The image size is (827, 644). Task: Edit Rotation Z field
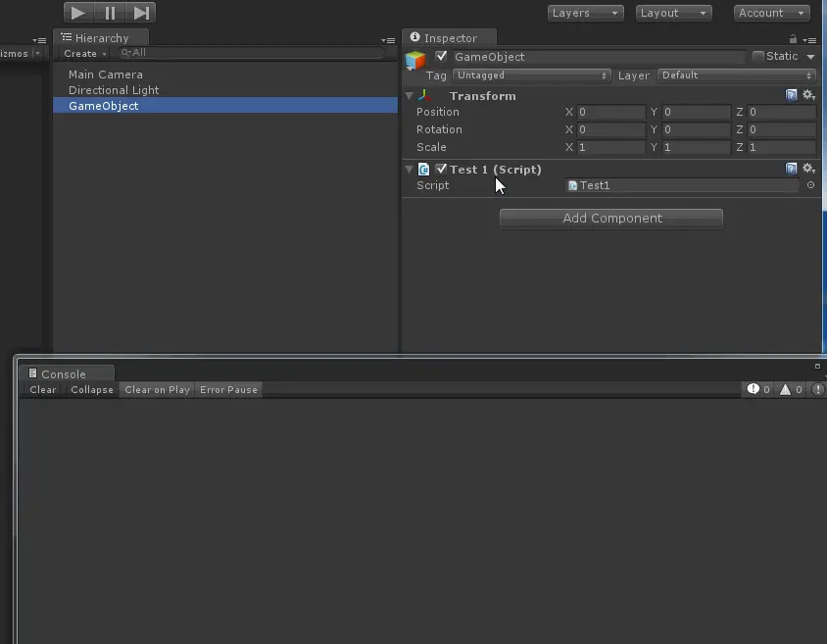[782, 129]
